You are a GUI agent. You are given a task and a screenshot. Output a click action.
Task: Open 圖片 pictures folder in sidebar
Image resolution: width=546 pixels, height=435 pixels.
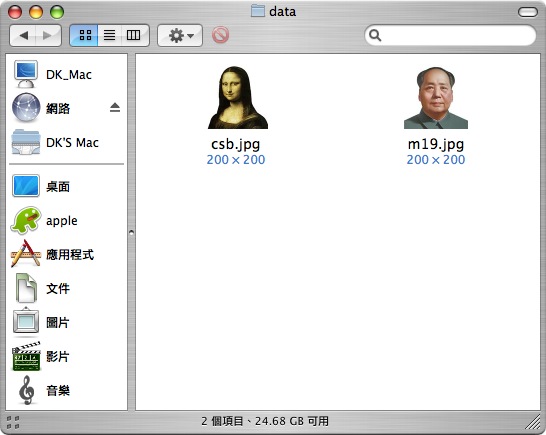[x=66, y=322]
